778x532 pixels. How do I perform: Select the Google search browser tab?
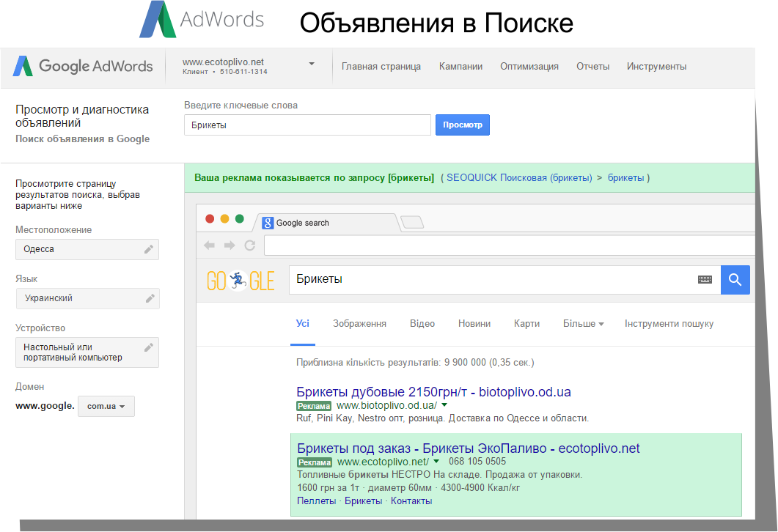tap(328, 223)
